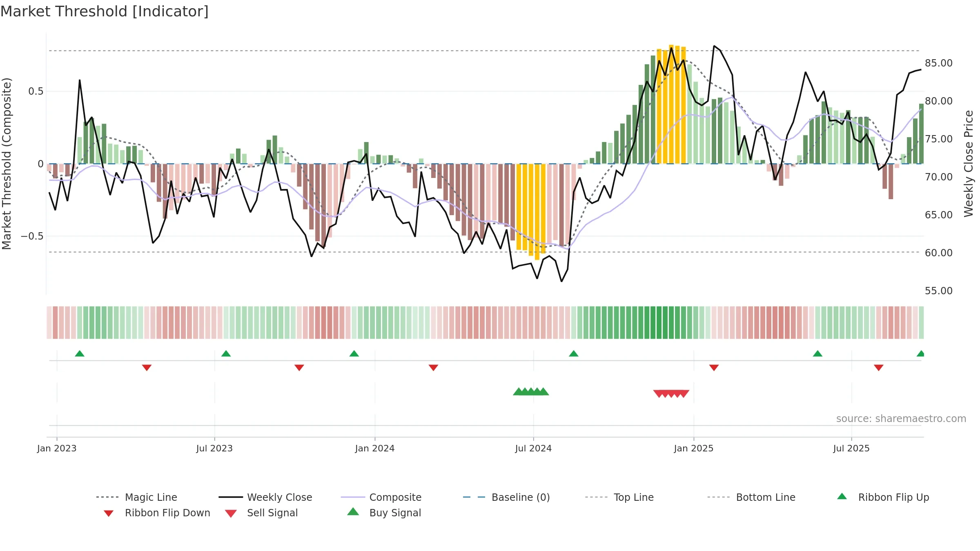Toggle the Ribbon Flip Up legend entry
This screenshot has width=980, height=551.
(x=883, y=497)
